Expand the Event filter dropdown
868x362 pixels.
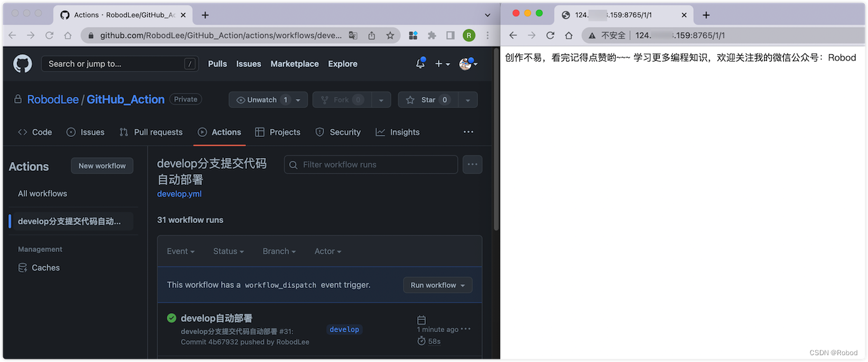point(180,252)
